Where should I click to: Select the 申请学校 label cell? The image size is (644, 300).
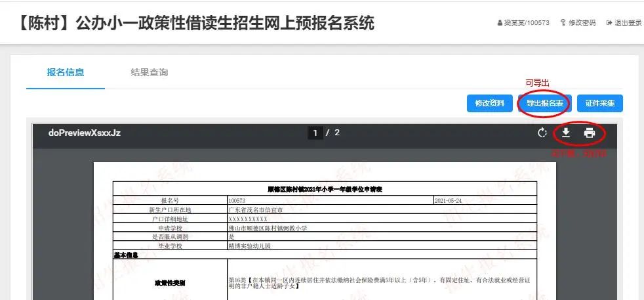pos(170,228)
